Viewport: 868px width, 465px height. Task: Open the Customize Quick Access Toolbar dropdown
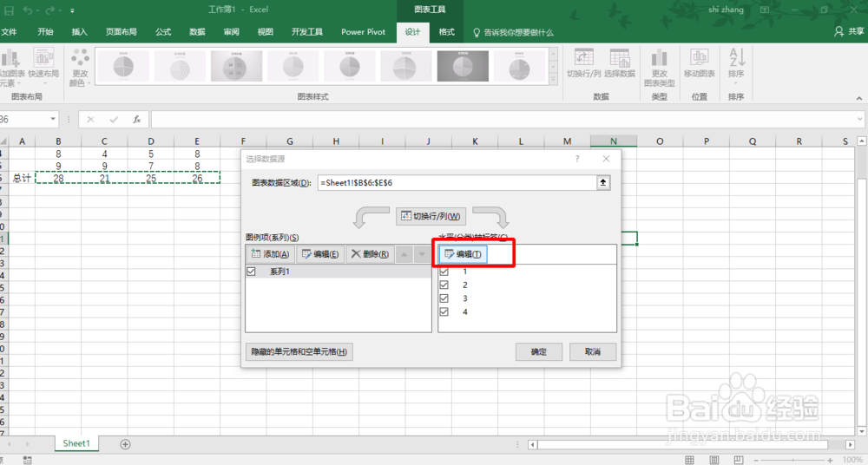(73, 11)
